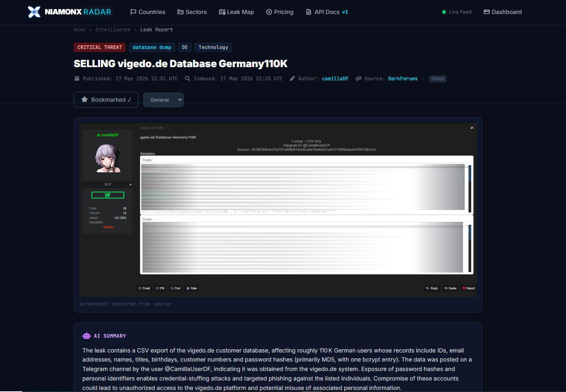Click the green Live Feed dot

coord(444,12)
